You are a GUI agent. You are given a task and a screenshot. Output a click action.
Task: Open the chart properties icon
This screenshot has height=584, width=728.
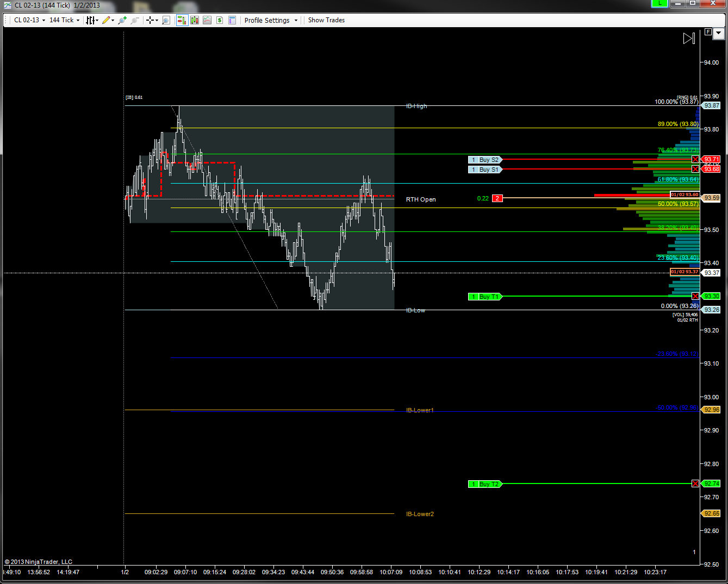[x=232, y=20]
